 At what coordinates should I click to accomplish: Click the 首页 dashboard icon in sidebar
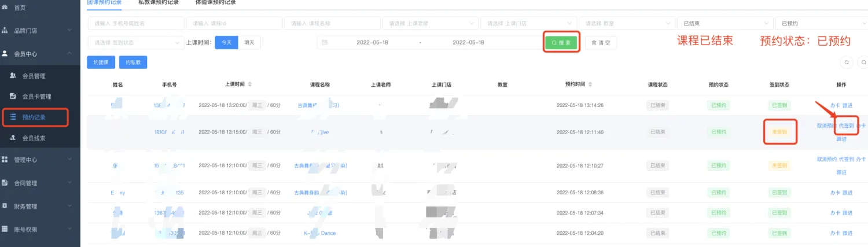click(x=5, y=8)
